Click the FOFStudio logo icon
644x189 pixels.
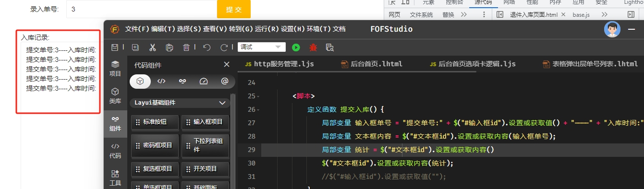(x=115, y=29)
